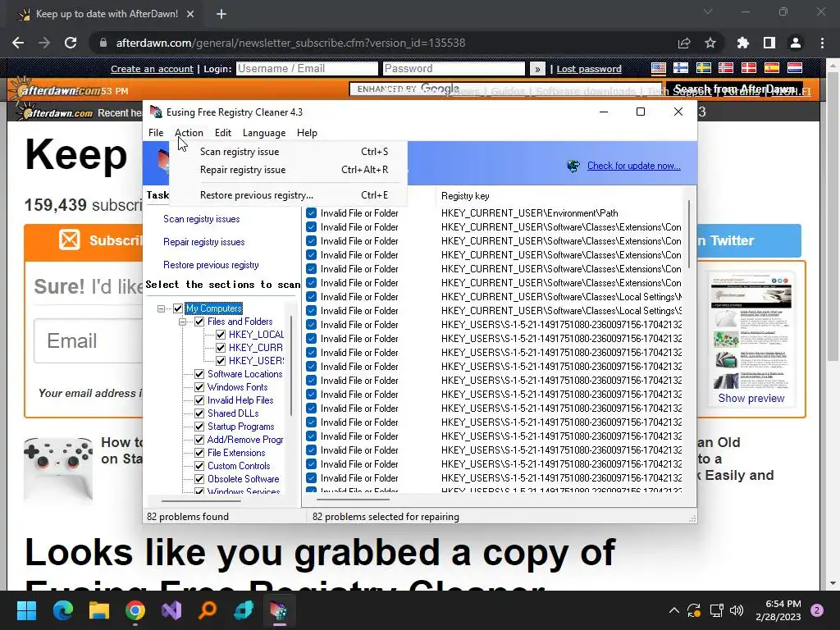Click the volume icon in system tray
840x630 pixels.
(737, 610)
